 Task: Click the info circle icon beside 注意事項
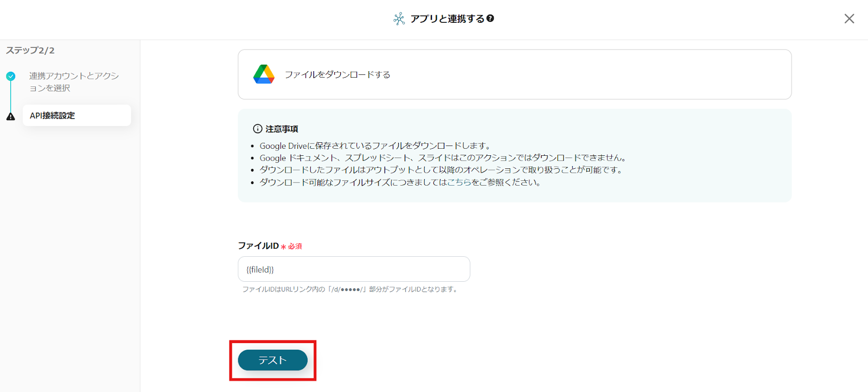click(x=258, y=129)
